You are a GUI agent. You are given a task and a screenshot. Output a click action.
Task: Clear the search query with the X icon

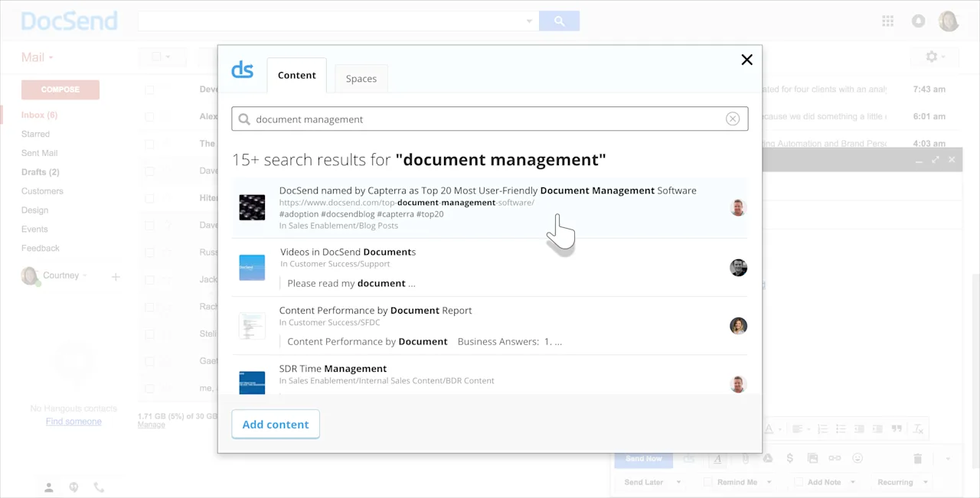coord(733,119)
